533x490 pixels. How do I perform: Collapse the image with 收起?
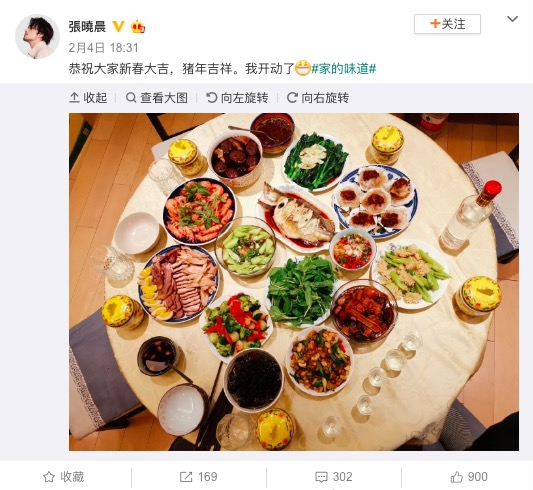coord(88,98)
